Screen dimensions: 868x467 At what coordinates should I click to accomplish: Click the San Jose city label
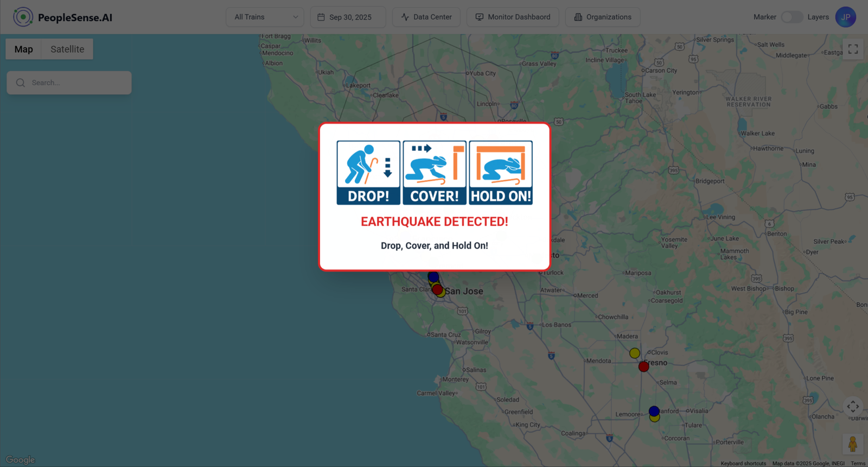(x=464, y=291)
